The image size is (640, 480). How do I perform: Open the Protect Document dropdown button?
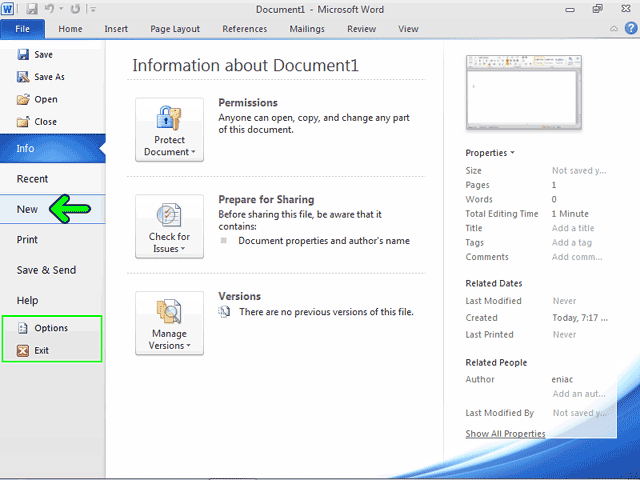[169, 129]
